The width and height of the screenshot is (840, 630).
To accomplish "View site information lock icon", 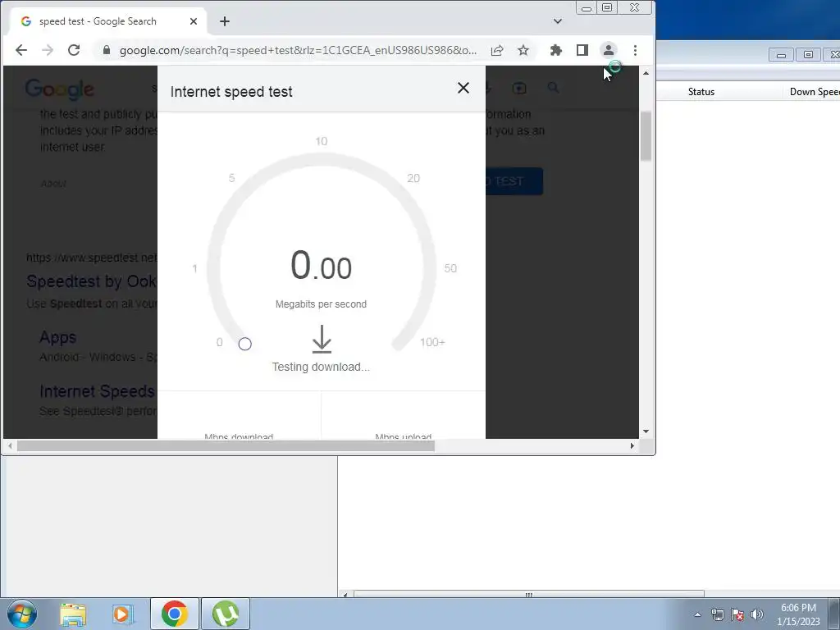I will point(106,50).
